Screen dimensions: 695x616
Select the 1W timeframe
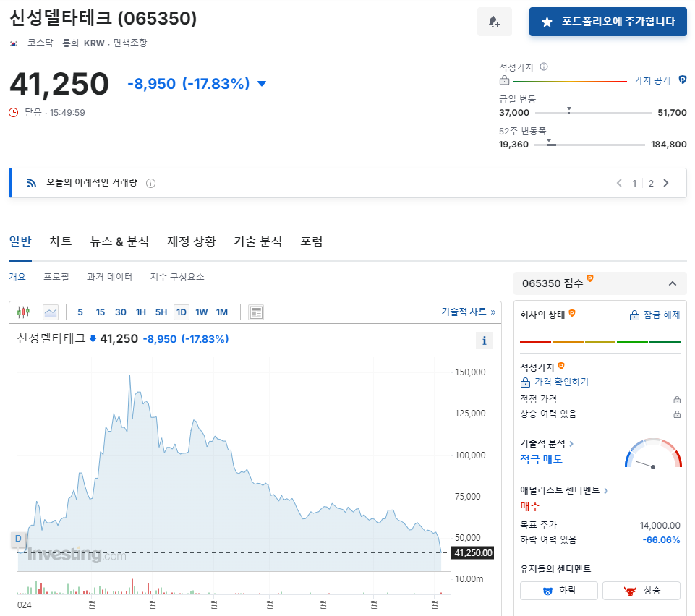click(202, 312)
